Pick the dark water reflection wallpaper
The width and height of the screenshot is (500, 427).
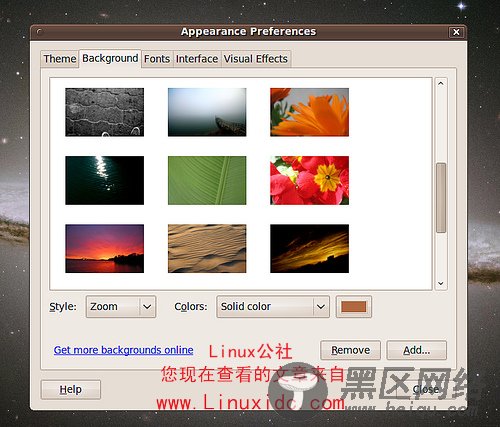click(x=105, y=180)
